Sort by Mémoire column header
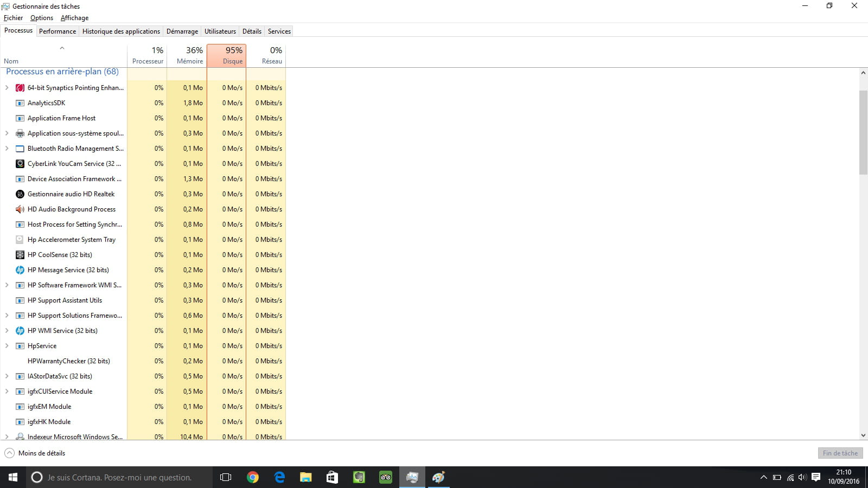The width and height of the screenshot is (868, 488). pos(187,56)
